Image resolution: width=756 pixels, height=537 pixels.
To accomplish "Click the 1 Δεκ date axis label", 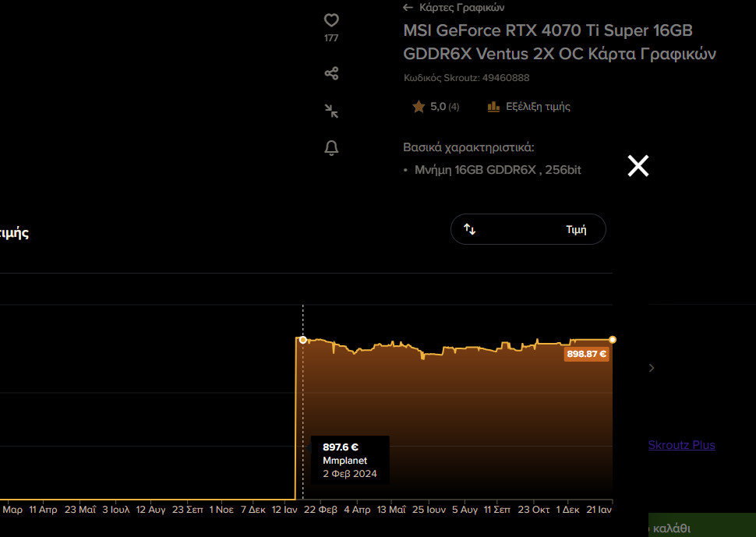I will coord(568,510).
